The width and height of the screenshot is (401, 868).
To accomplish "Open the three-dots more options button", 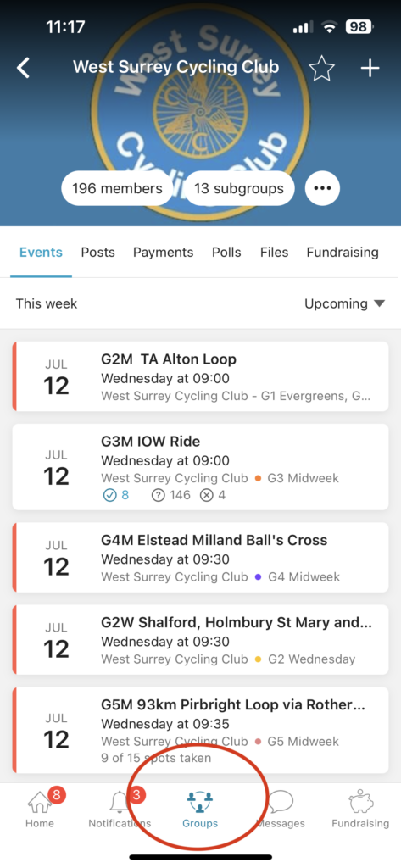I will click(x=322, y=188).
